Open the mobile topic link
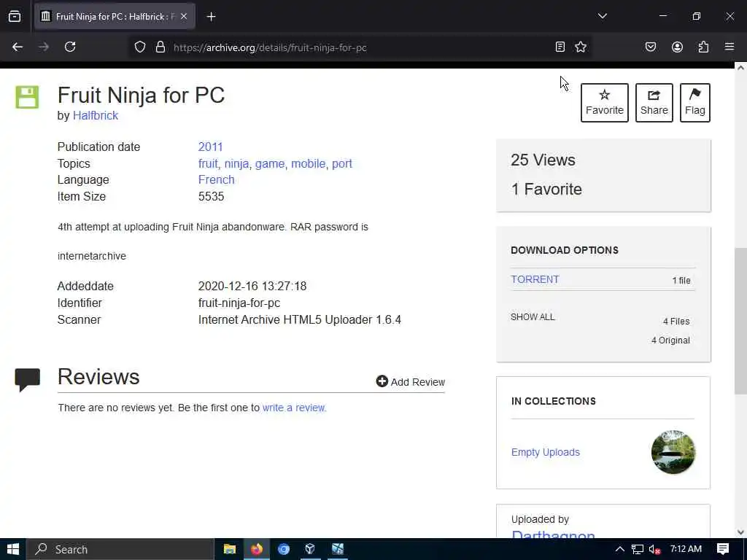 (309, 163)
